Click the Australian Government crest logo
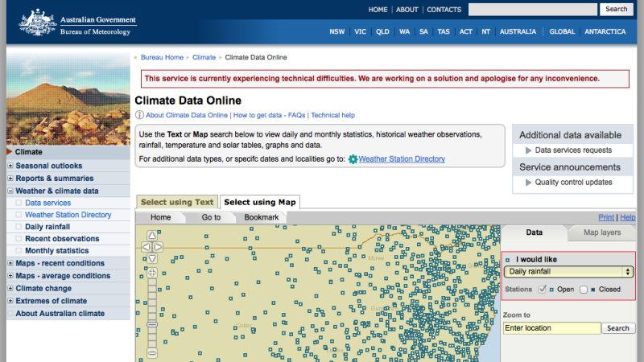Screen dimensions: 644x362 coord(37,23)
